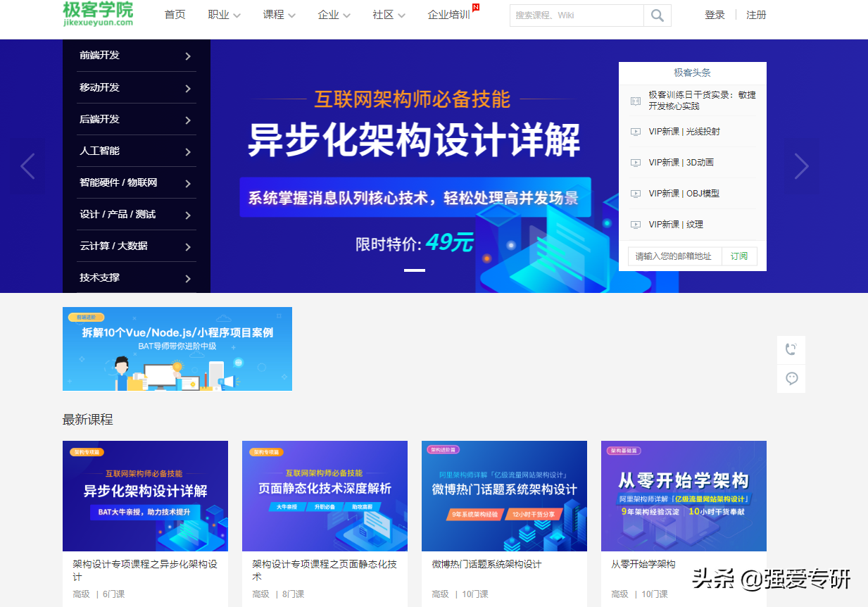Click the carousel next arrow
This screenshot has width=868, height=607.
[x=801, y=165]
